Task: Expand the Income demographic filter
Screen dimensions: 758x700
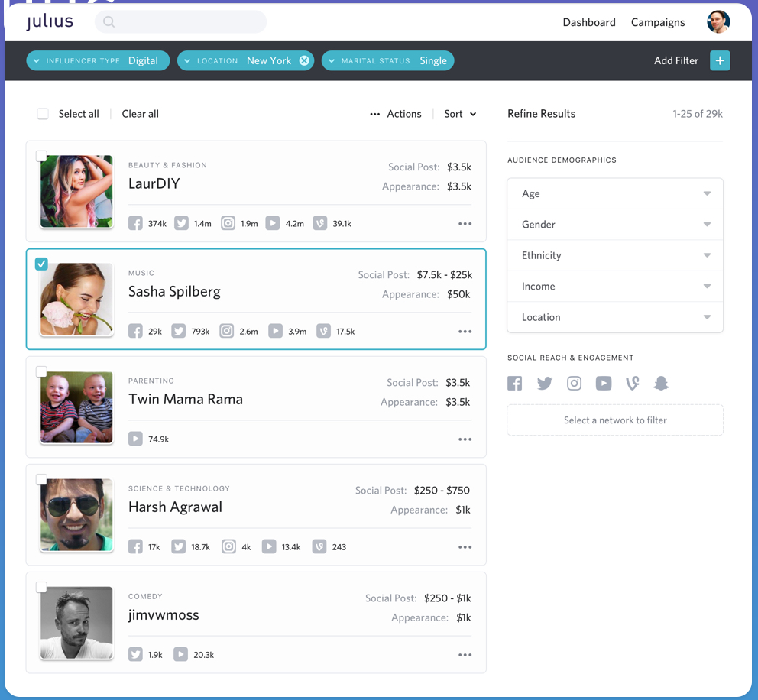Action: pos(615,286)
